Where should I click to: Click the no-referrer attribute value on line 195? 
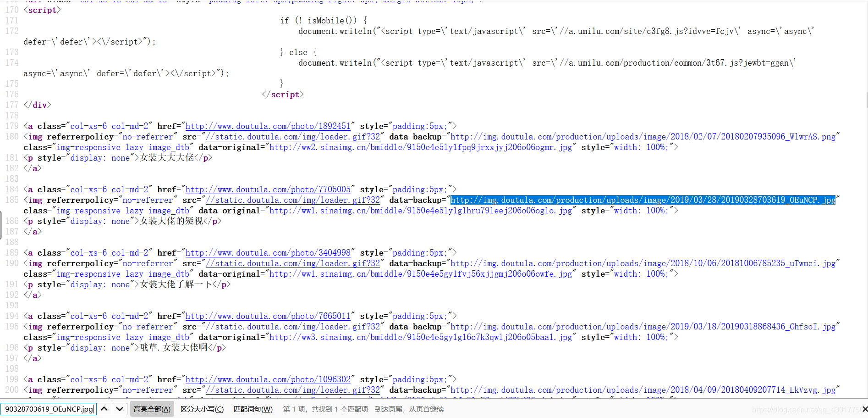tap(148, 327)
